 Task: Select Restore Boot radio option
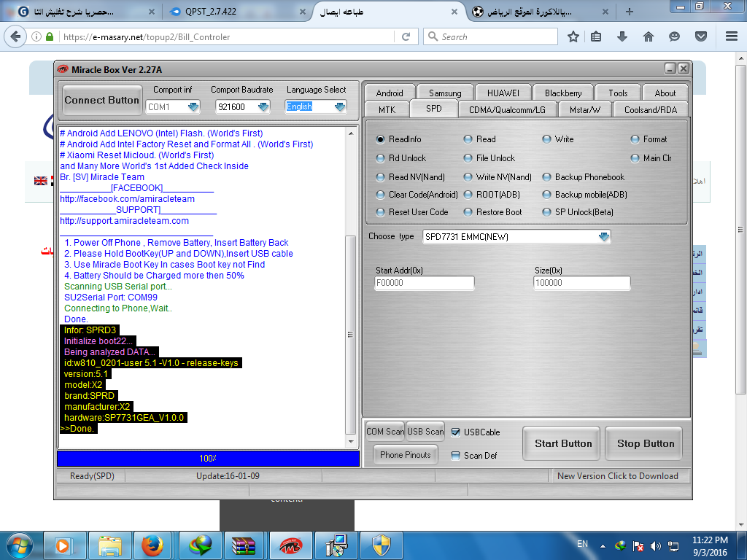point(468,212)
